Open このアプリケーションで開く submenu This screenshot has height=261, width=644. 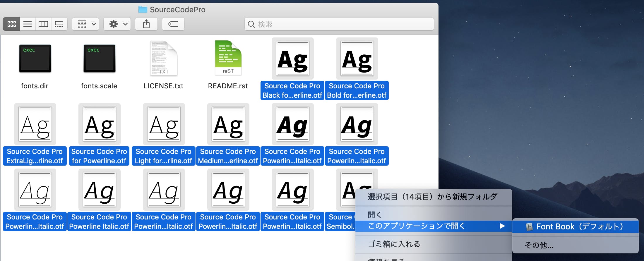(434, 226)
